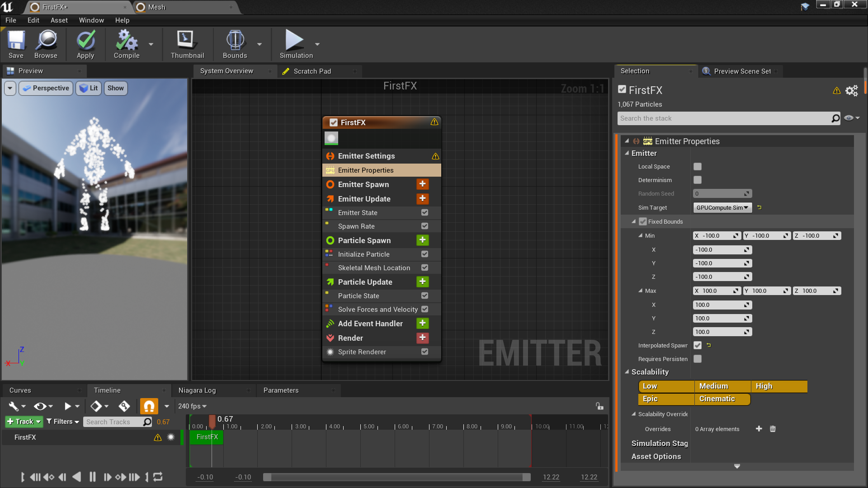Collapse the Scalability section

coord(627,372)
